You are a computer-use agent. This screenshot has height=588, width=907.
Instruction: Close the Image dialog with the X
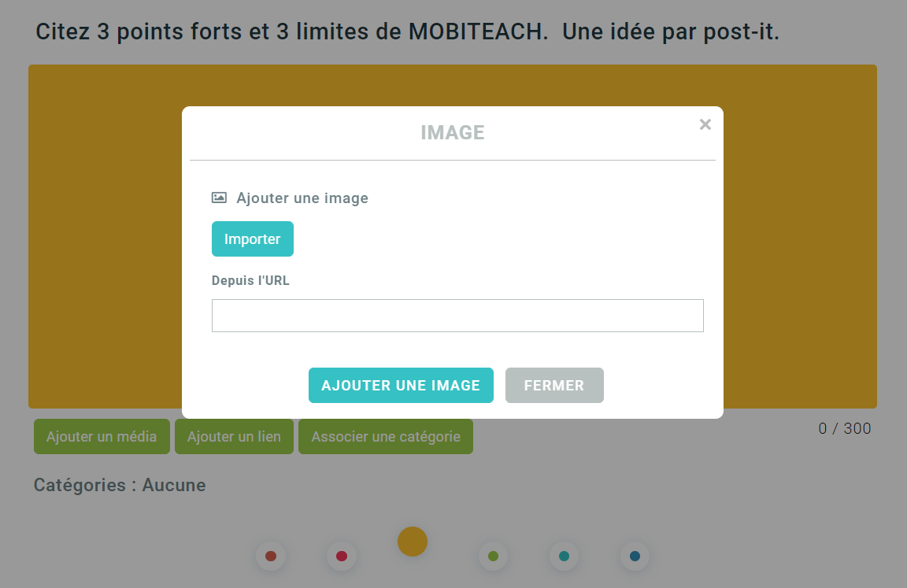pyautogui.click(x=705, y=124)
